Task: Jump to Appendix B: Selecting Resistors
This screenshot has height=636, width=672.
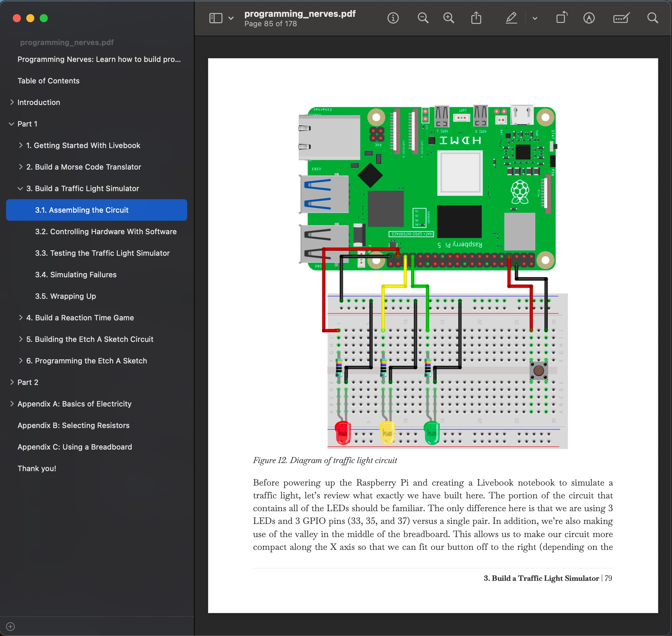Action: pyautogui.click(x=73, y=425)
